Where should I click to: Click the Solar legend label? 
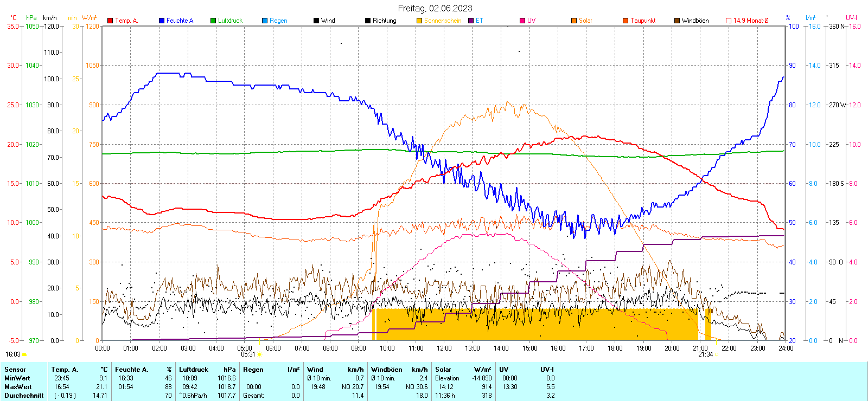585,21
